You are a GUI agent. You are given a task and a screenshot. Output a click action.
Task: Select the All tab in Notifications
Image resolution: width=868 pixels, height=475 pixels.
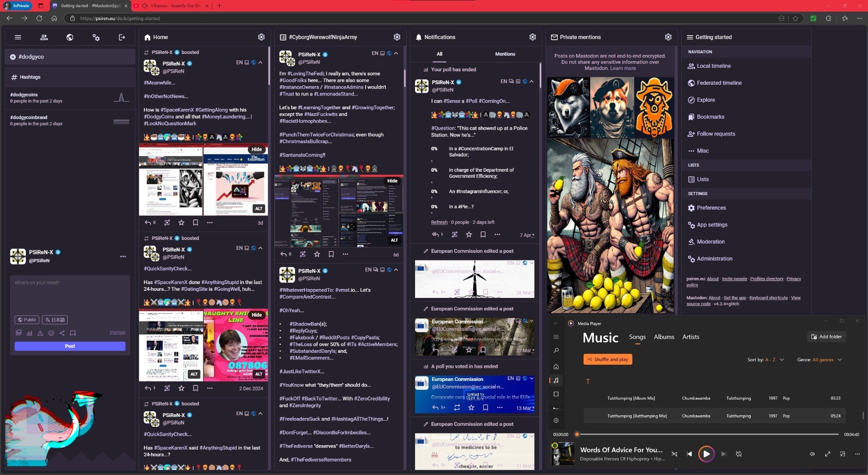pyautogui.click(x=440, y=54)
